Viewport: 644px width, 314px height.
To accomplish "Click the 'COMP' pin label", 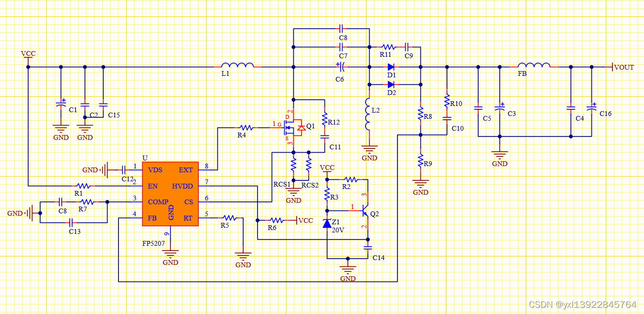I will coord(158,202).
